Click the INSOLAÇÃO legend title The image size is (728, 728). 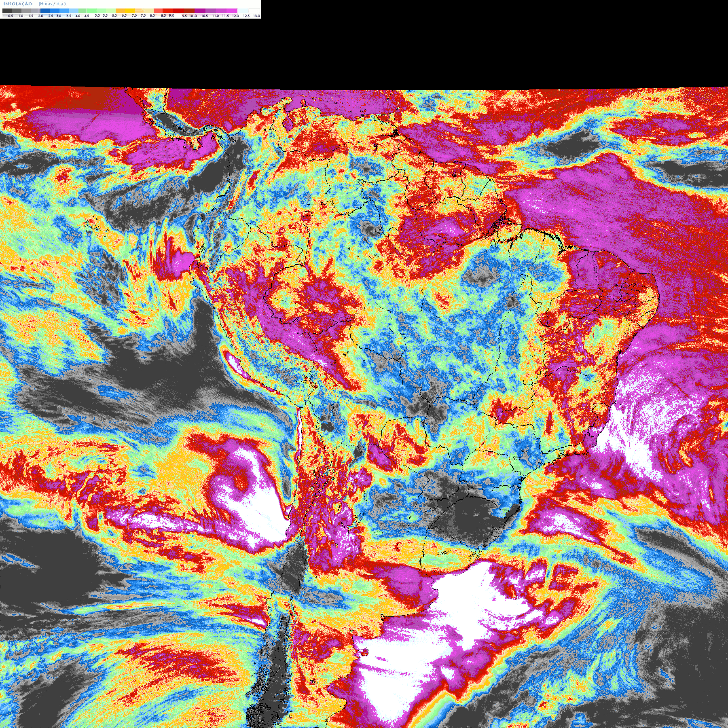coord(18,4)
